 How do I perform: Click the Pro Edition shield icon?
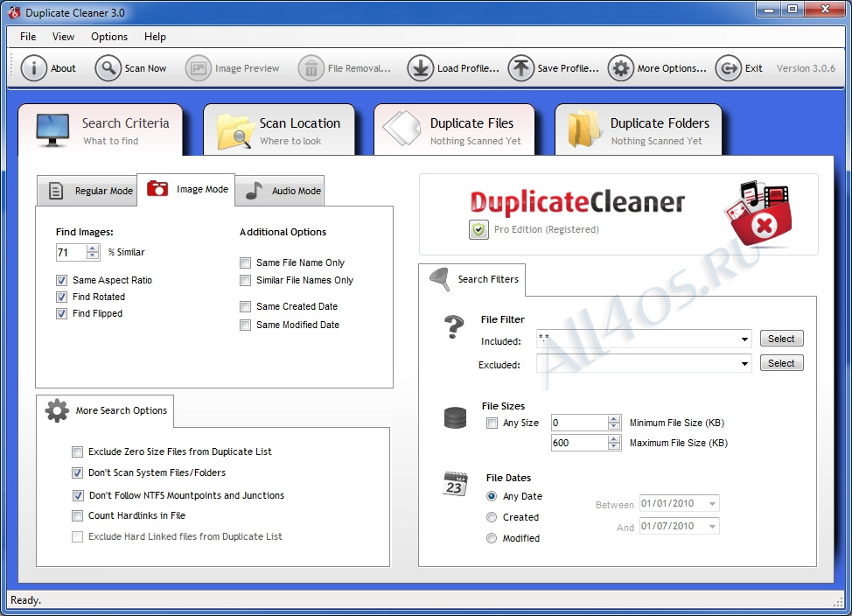pos(478,229)
